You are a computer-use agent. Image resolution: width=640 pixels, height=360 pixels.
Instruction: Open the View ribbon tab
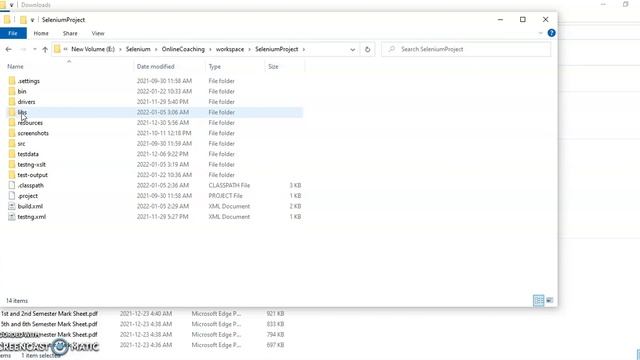click(98, 33)
